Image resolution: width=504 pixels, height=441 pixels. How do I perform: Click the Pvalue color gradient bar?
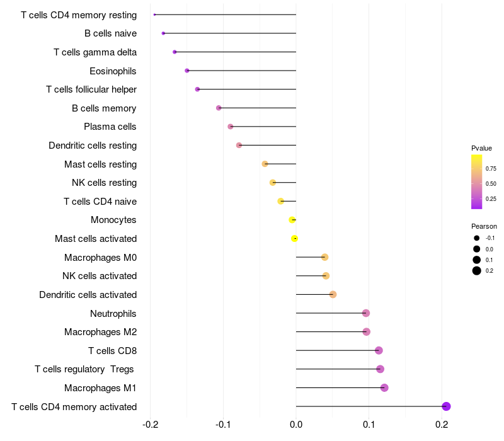pyautogui.click(x=477, y=181)
